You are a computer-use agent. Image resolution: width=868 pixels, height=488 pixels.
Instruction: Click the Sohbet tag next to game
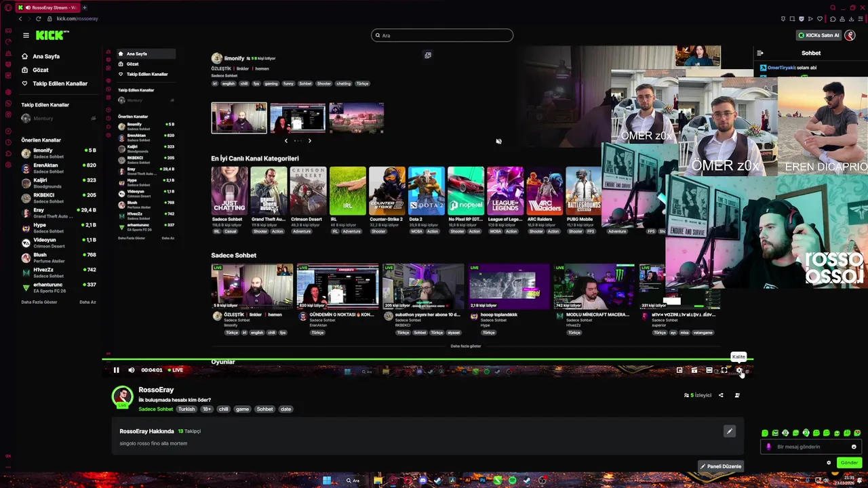click(264, 409)
